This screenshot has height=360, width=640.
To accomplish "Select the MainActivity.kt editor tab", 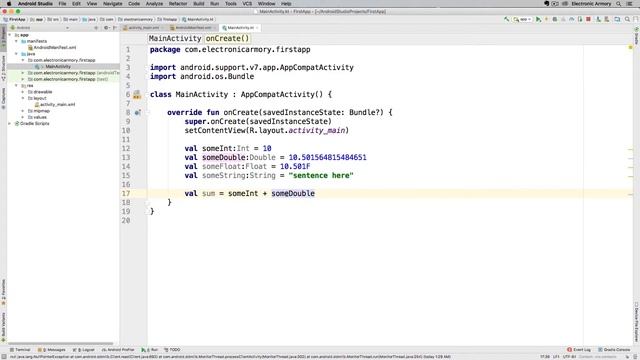I will [240, 28].
